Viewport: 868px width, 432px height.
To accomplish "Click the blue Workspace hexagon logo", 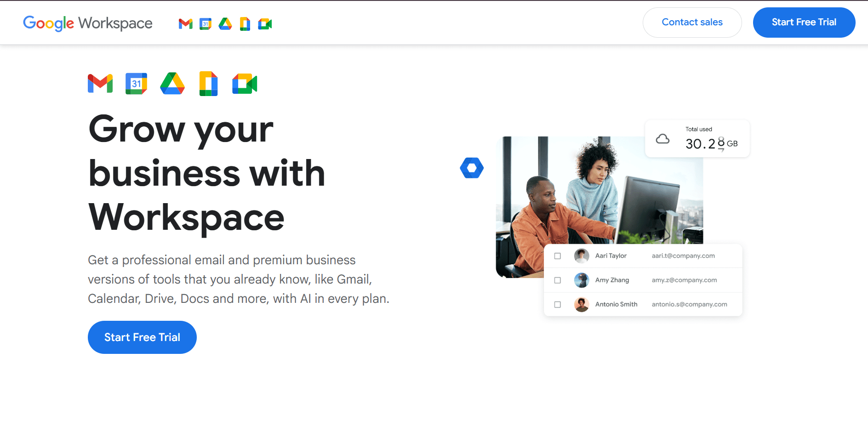I will tap(472, 168).
